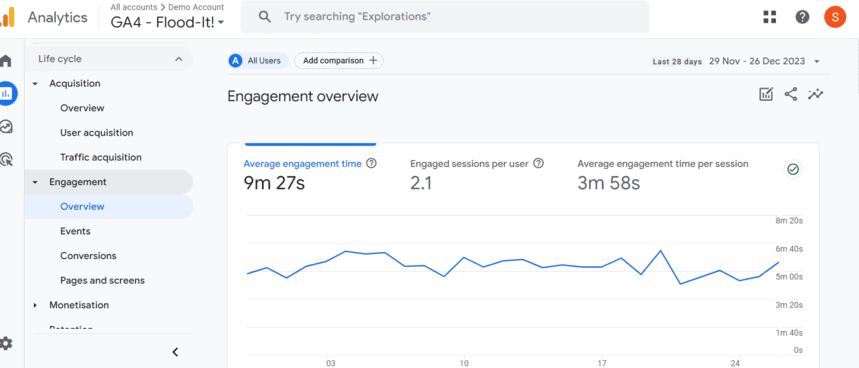Image resolution: width=859 pixels, height=368 pixels.
Task: Open the account avatar labelled S
Action: tap(835, 17)
